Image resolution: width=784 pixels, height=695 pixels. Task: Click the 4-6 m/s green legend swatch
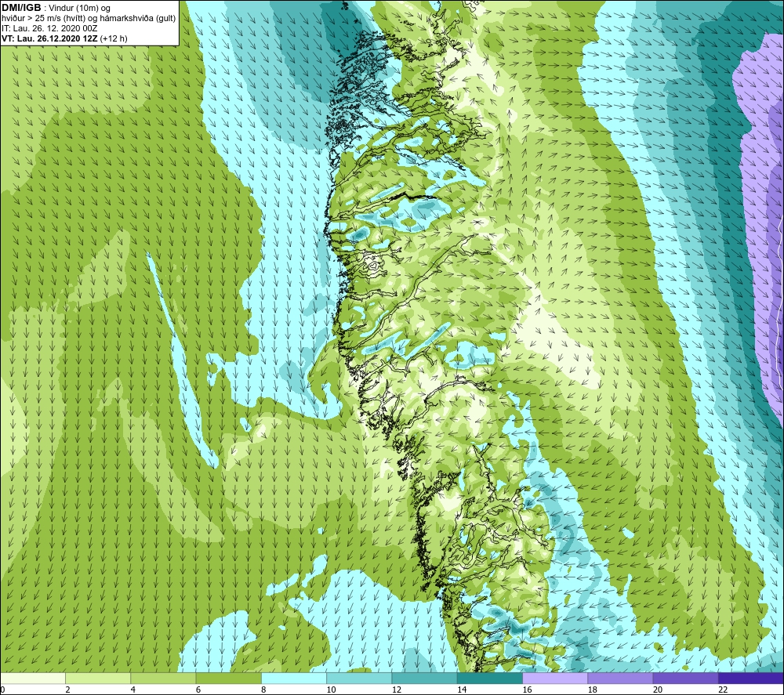click(x=164, y=678)
